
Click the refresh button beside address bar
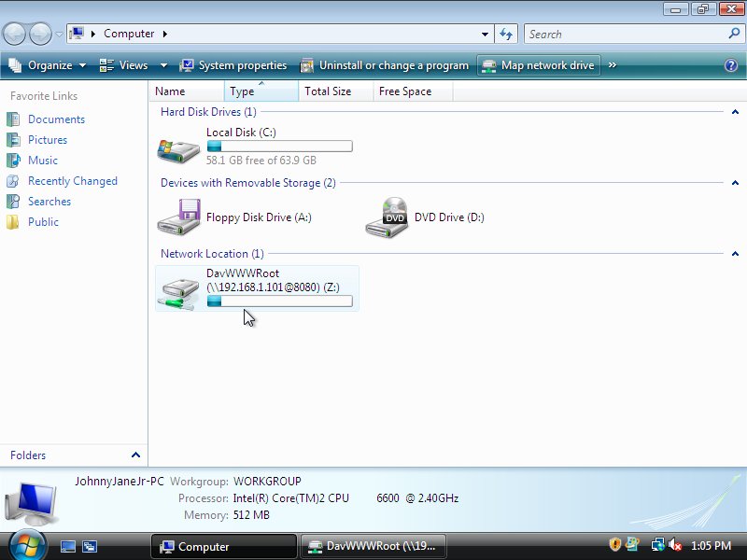coord(506,34)
